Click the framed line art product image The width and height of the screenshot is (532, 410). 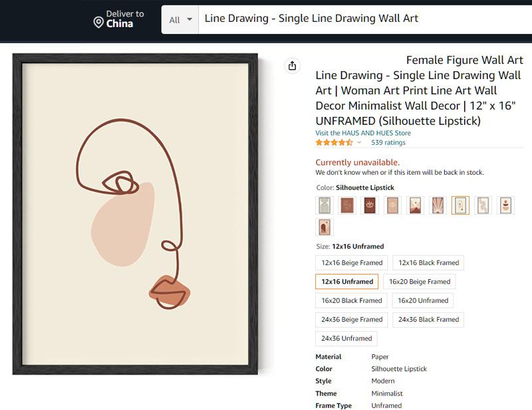135,214
